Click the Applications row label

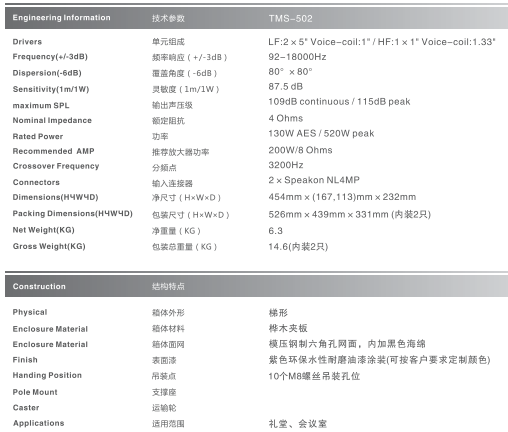pyautogui.click(x=39, y=423)
